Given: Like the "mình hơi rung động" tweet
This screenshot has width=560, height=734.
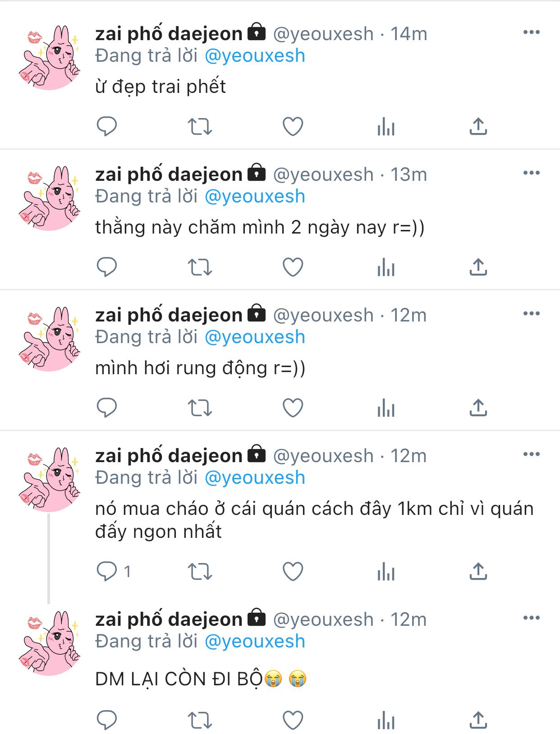Looking at the screenshot, I should [293, 408].
